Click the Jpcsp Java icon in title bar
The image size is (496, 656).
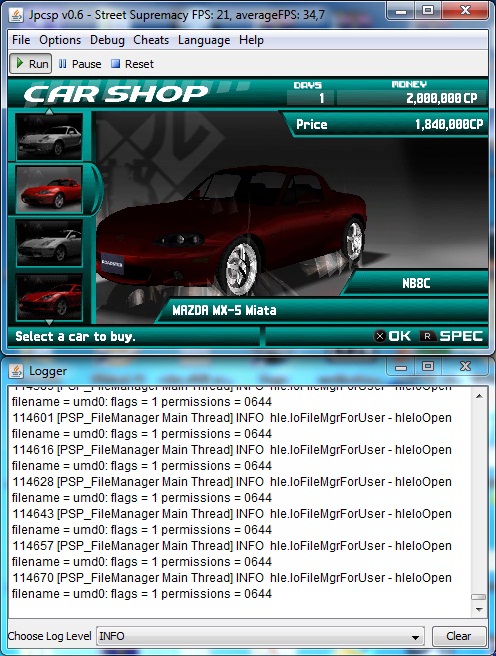pyautogui.click(x=16, y=15)
